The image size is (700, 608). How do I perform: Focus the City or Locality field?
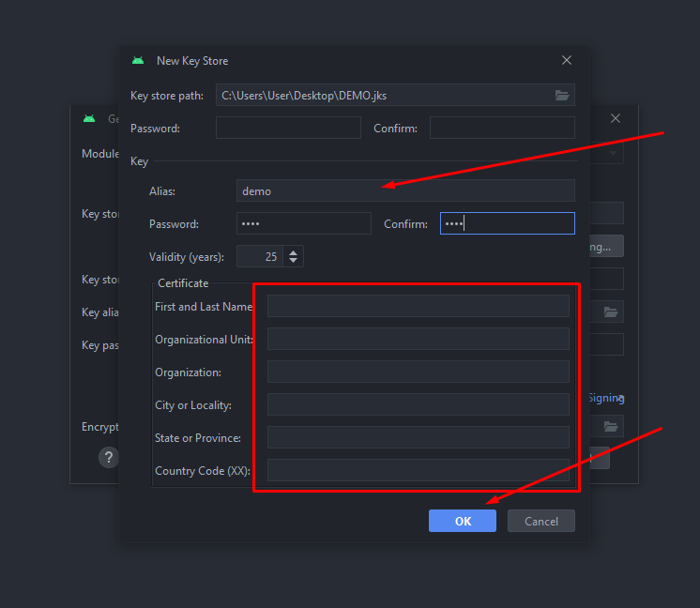pyautogui.click(x=418, y=404)
